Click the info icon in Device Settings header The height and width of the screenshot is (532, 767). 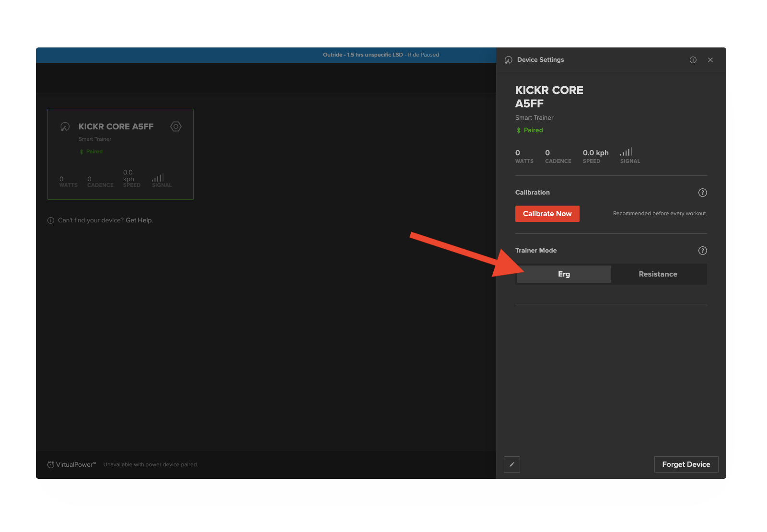(x=693, y=60)
